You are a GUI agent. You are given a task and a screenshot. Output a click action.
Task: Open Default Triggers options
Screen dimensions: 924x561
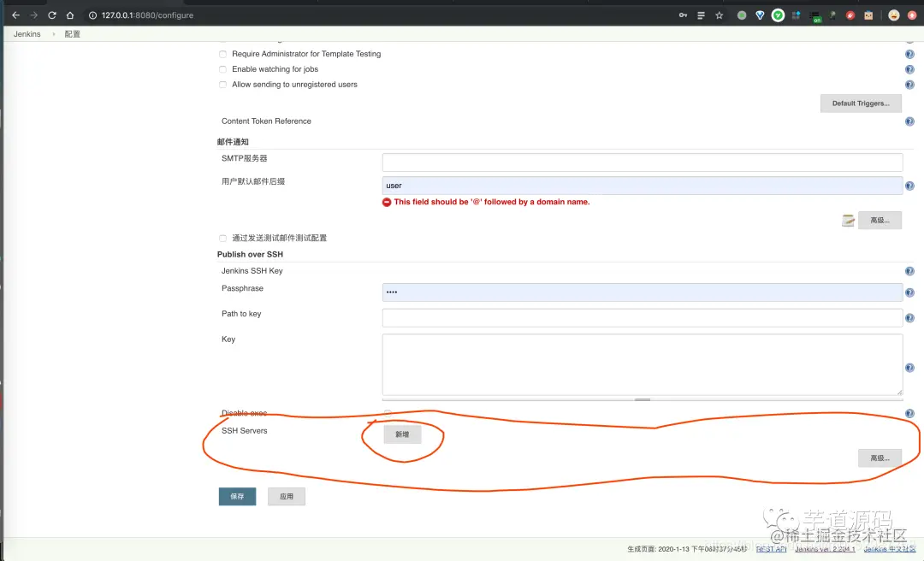pos(861,103)
